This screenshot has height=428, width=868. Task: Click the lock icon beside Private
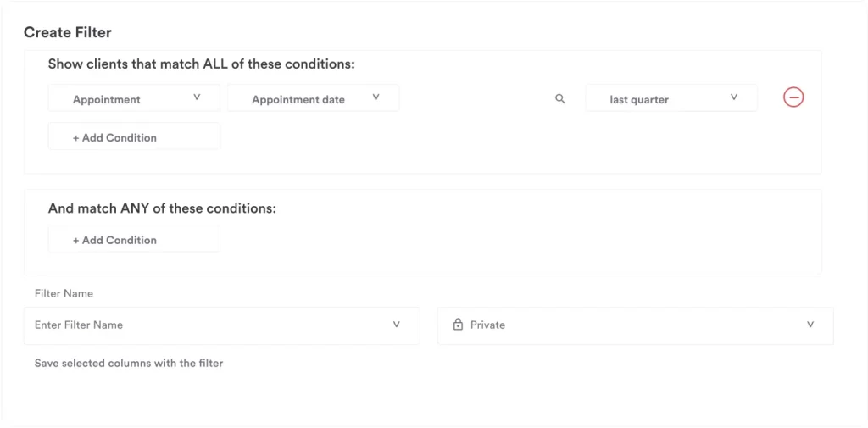tap(458, 325)
